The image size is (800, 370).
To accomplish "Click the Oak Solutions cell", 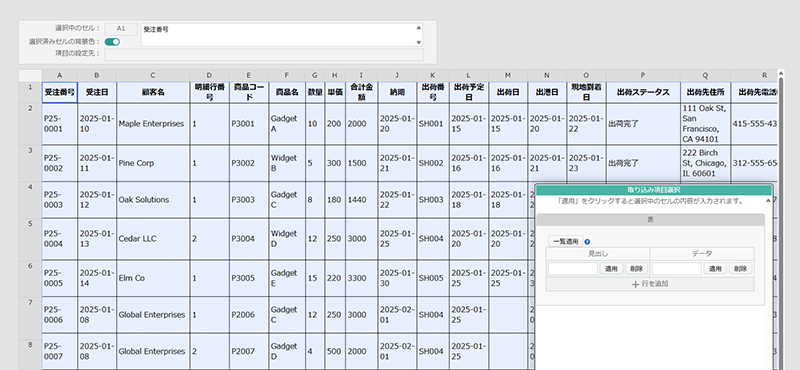I will [153, 200].
